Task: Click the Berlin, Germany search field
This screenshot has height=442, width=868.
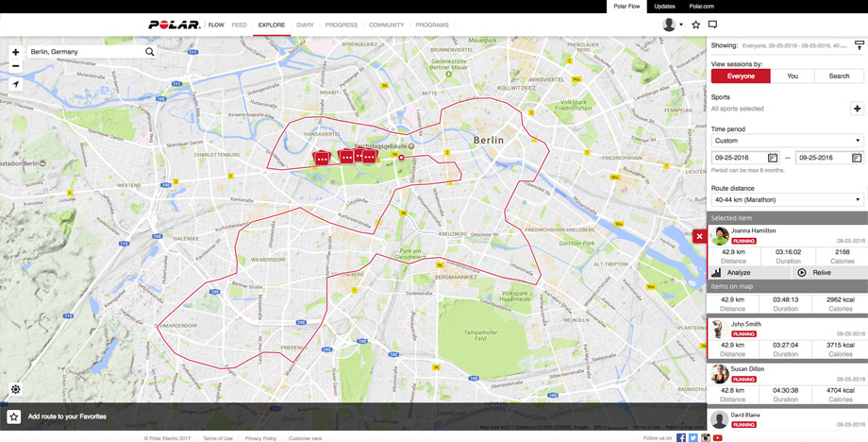Action: [x=83, y=53]
